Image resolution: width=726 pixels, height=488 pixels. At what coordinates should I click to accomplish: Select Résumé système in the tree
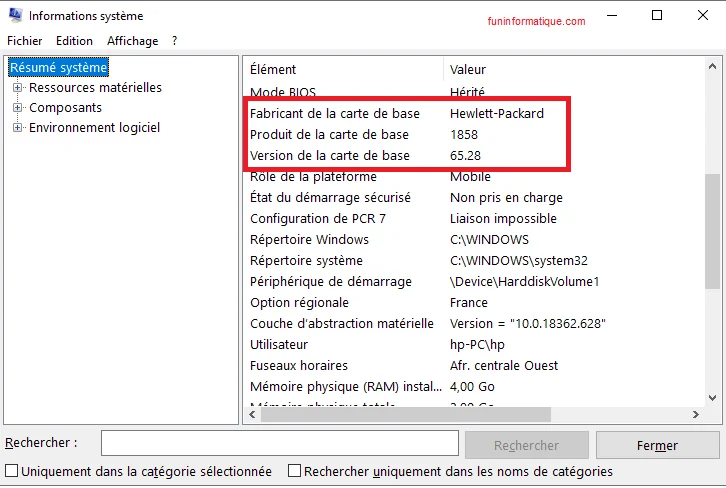point(58,68)
